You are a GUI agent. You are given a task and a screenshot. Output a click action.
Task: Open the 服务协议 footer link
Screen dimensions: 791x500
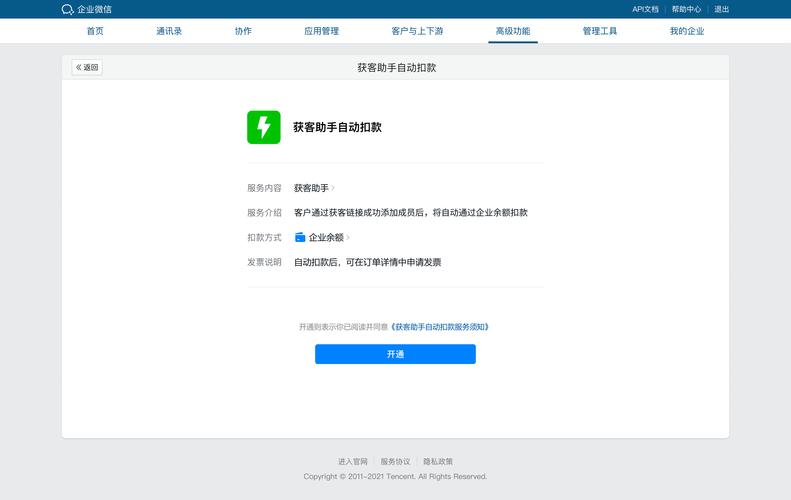395,461
